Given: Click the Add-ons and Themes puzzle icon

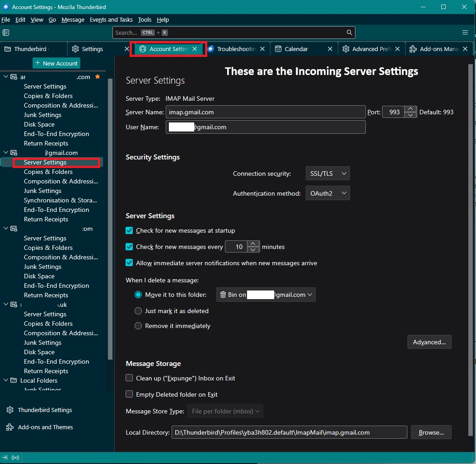Looking at the screenshot, I should click(x=10, y=427).
